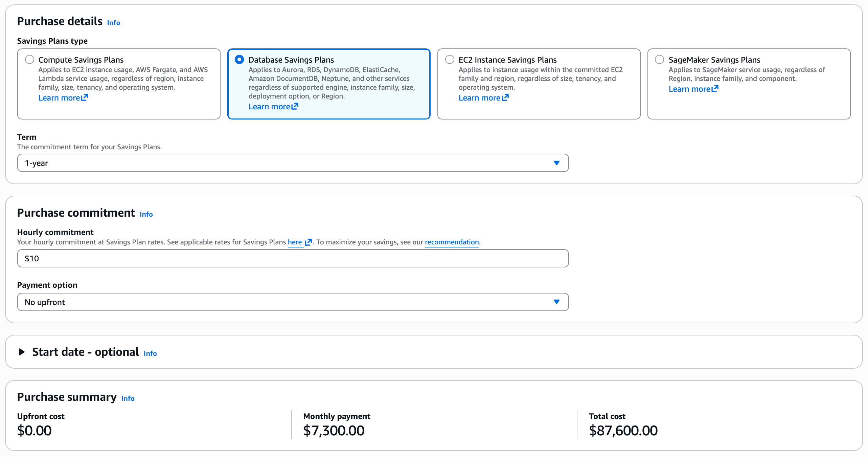Screen dimensions: 868x457
Task: Select Compute Savings Plans radio button
Action: [x=30, y=60]
